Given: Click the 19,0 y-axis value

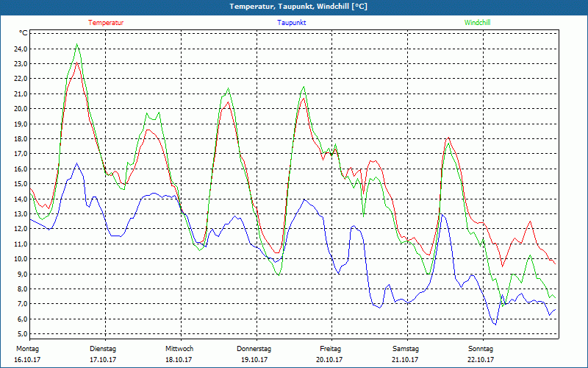Looking at the screenshot, I should pyautogui.click(x=21, y=124).
